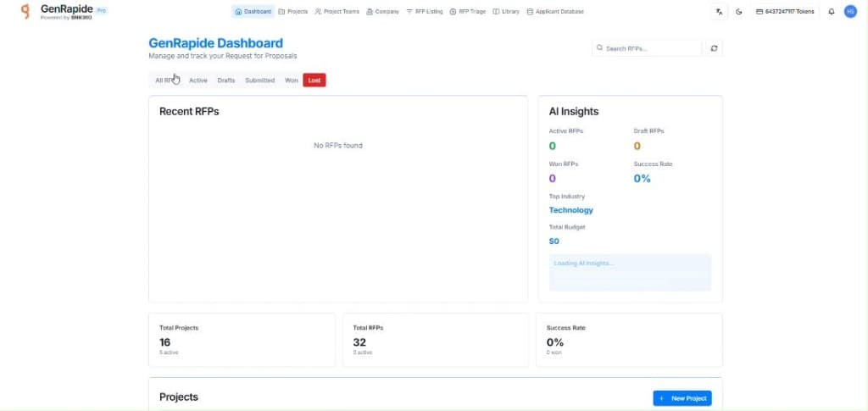This screenshot has width=868, height=411.
Task: Click the refresh icon beside search
Action: (714, 48)
